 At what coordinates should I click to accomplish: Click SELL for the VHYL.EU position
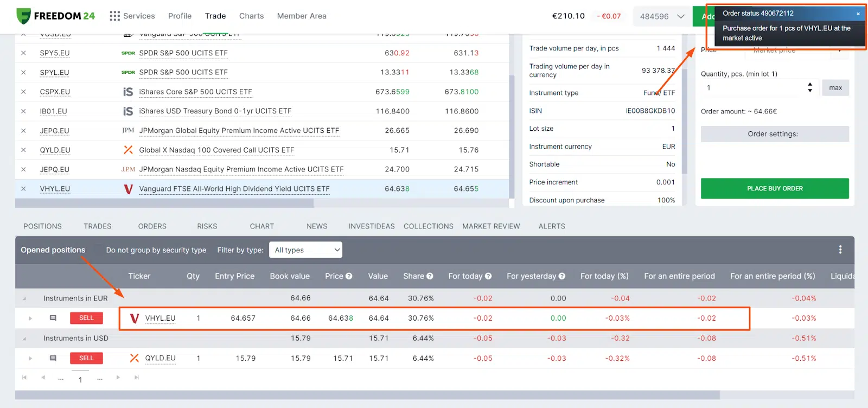(86, 318)
